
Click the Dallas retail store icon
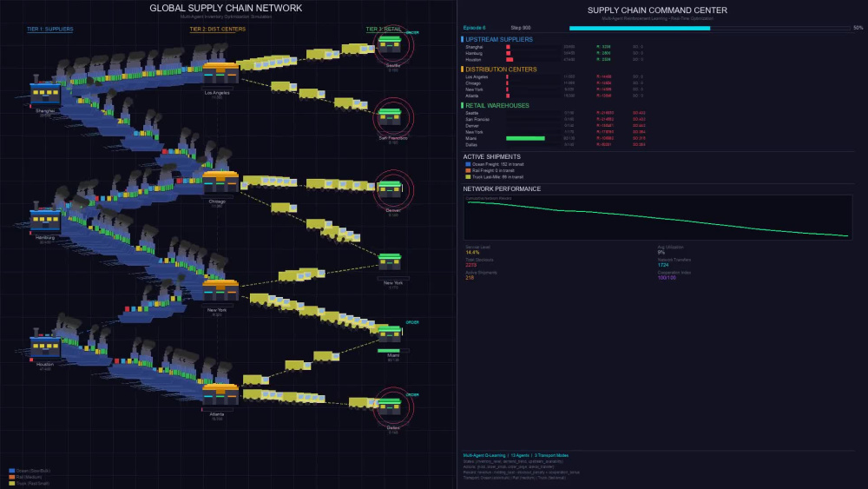tap(390, 406)
